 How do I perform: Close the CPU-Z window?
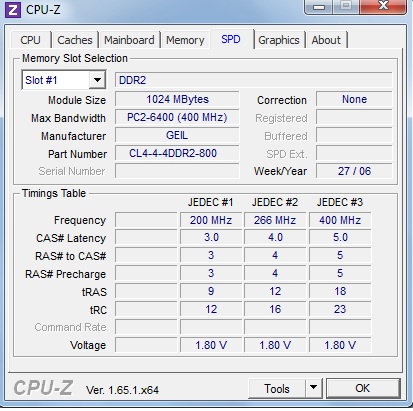(x=383, y=6)
